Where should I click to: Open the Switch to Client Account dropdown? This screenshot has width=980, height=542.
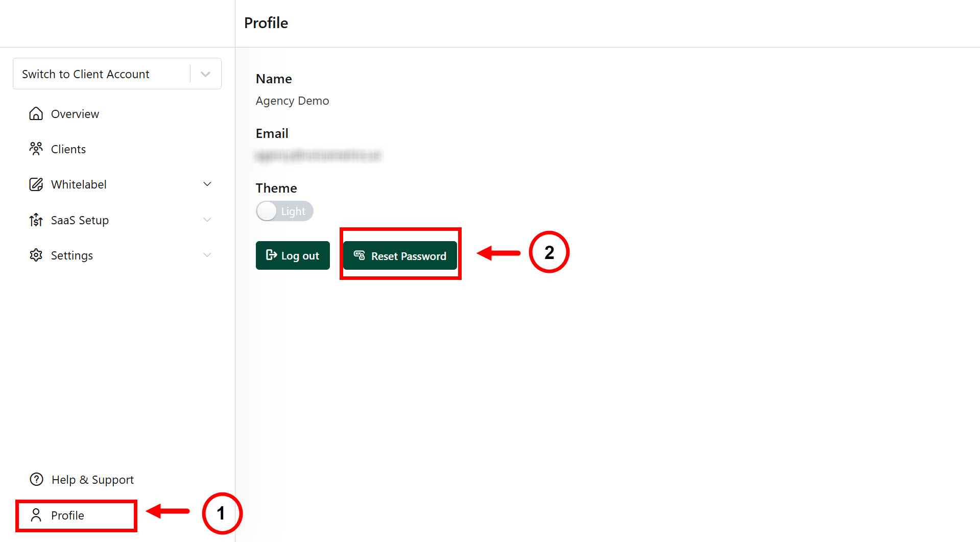(x=205, y=74)
